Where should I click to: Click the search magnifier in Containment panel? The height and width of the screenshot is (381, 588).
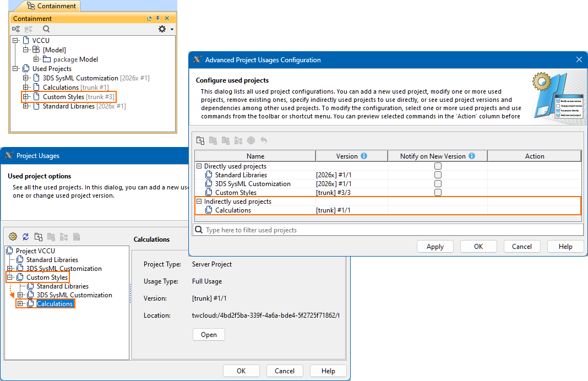(x=46, y=29)
